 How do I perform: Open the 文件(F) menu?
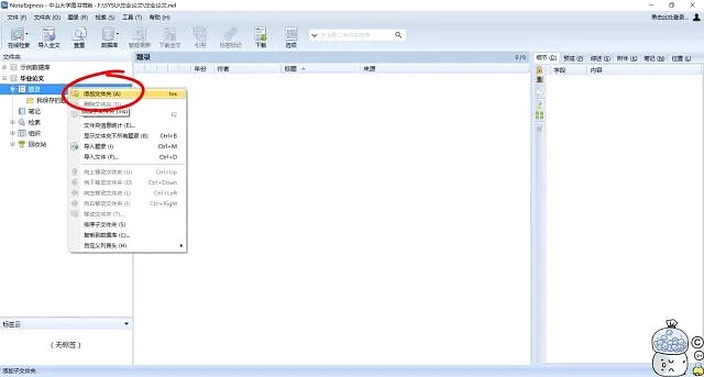(17, 18)
